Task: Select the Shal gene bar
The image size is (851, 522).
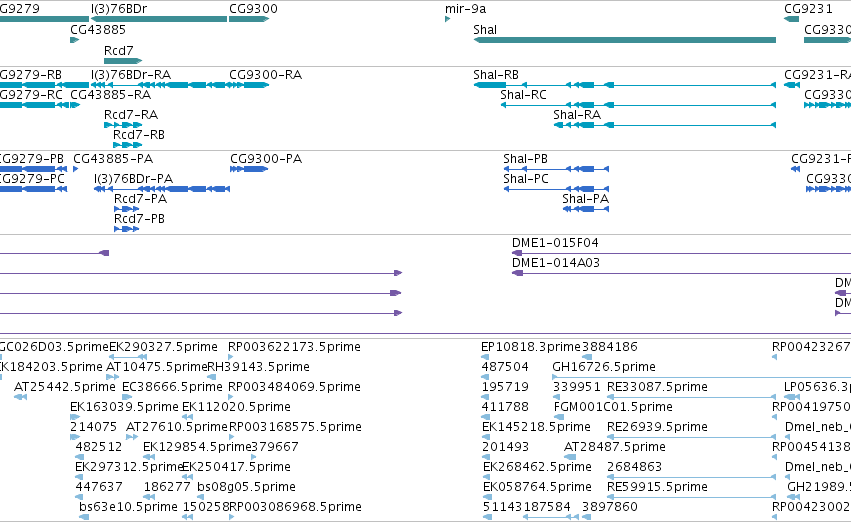Action: coord(625,40)
